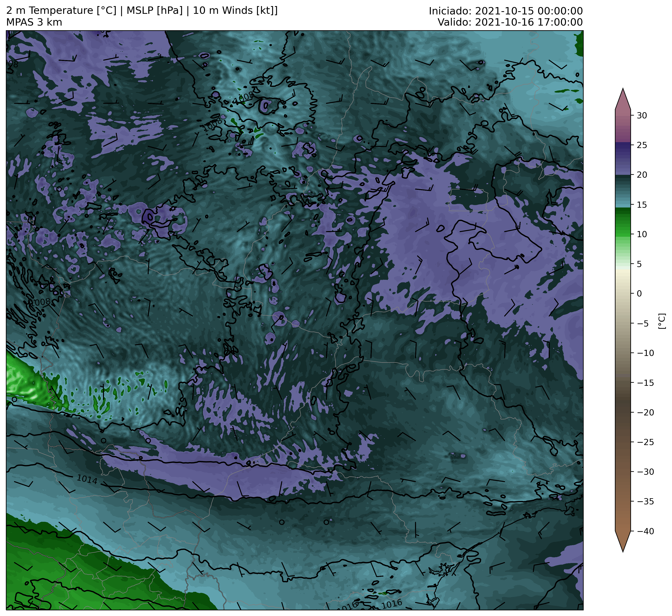Click the 1014 isobar contour label
This screenshot has height=616, width=672.
(87, 480)
